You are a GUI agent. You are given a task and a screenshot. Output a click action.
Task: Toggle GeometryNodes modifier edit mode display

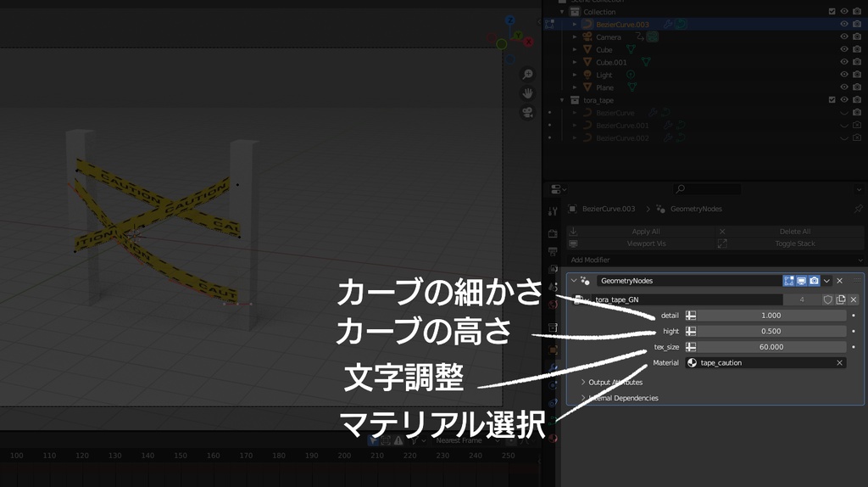(788, 281)
